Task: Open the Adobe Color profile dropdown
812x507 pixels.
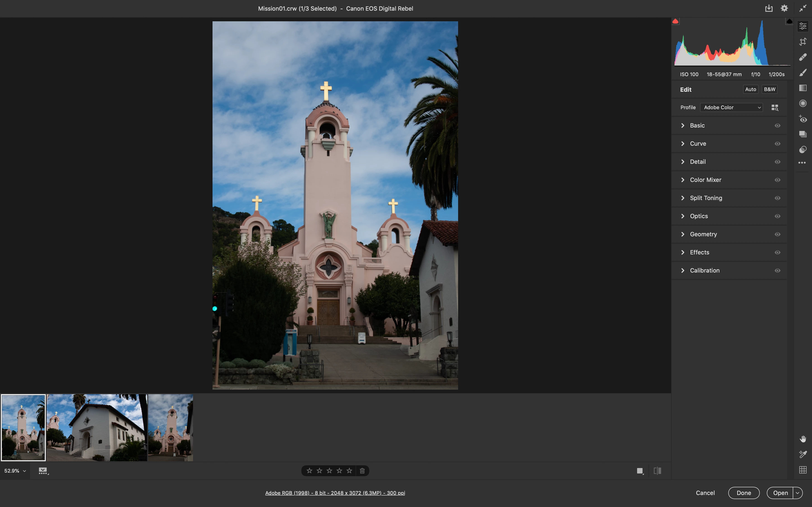Action: tap(731, 107)
